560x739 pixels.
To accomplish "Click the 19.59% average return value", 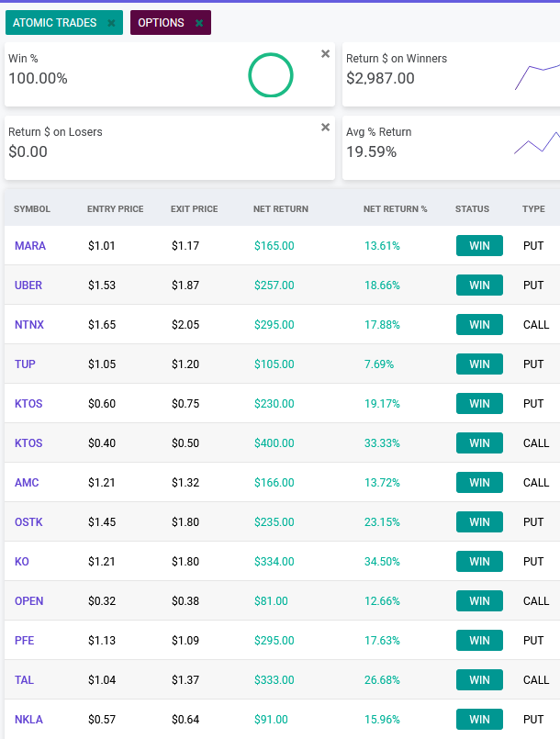I will (x=372, y=151).
